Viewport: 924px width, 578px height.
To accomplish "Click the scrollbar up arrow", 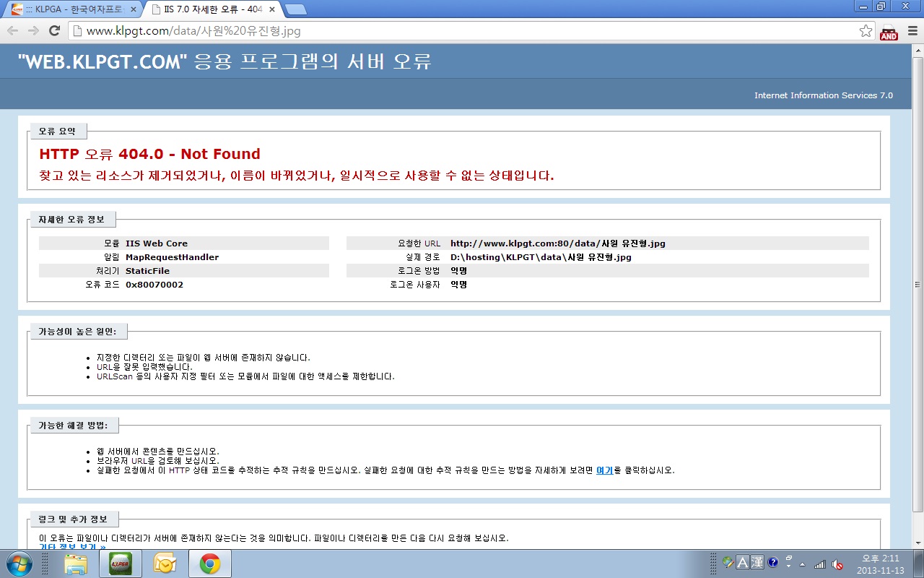I will coord(918,49).
